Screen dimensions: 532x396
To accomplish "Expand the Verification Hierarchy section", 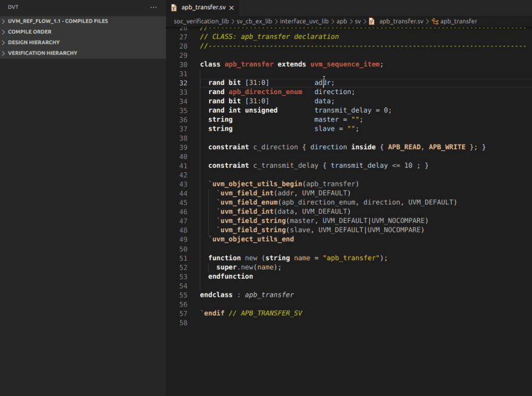I will [42, 53].
